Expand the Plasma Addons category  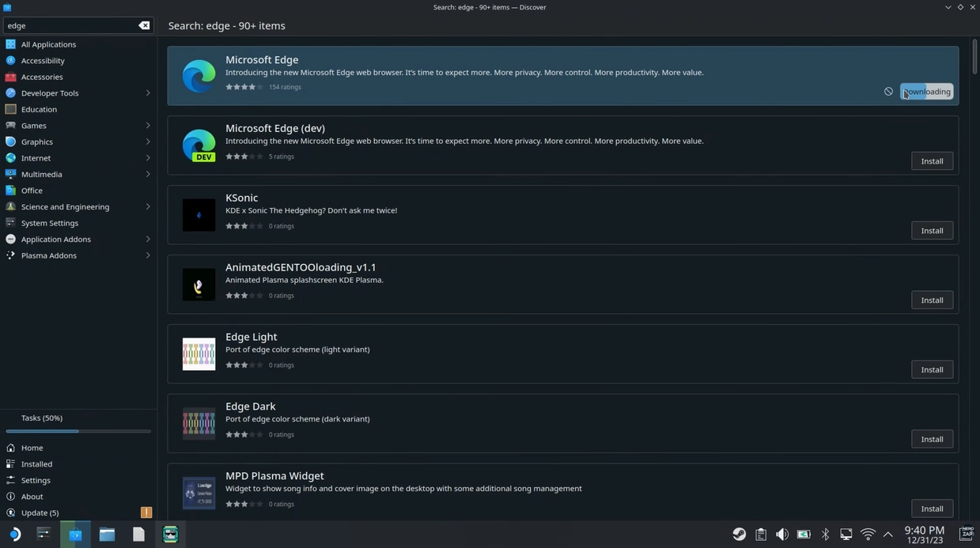coord(148,255)
